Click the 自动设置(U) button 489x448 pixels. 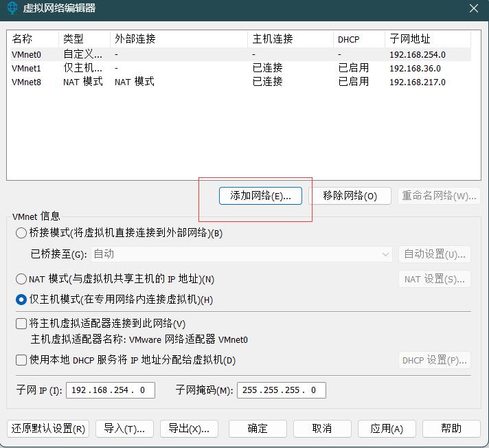[435, 254]
